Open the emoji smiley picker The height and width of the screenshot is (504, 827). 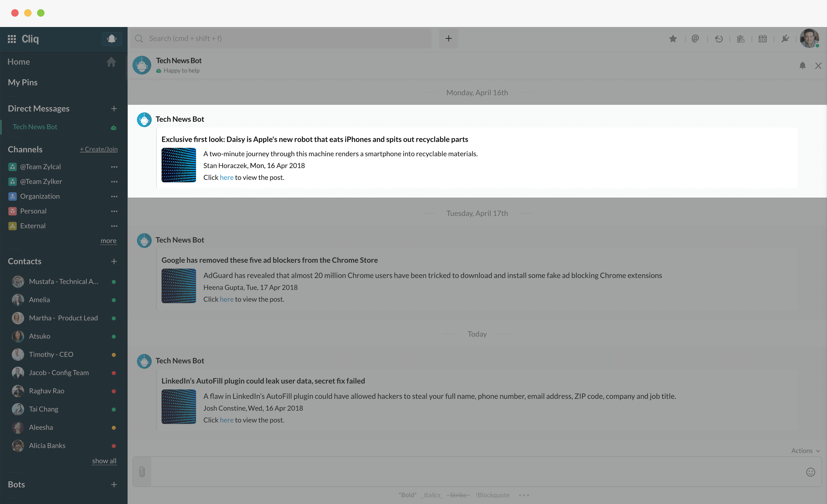[x=811, y=472]
